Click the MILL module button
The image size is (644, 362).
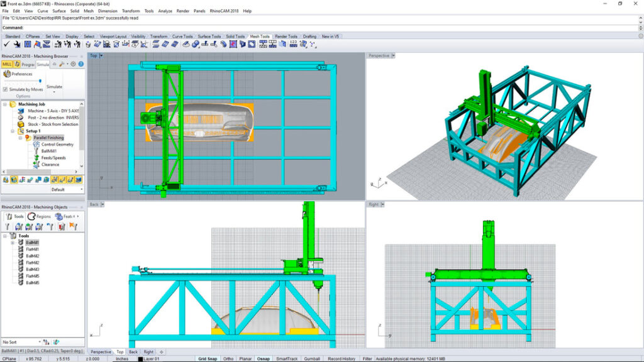click(x=7, y=64)
